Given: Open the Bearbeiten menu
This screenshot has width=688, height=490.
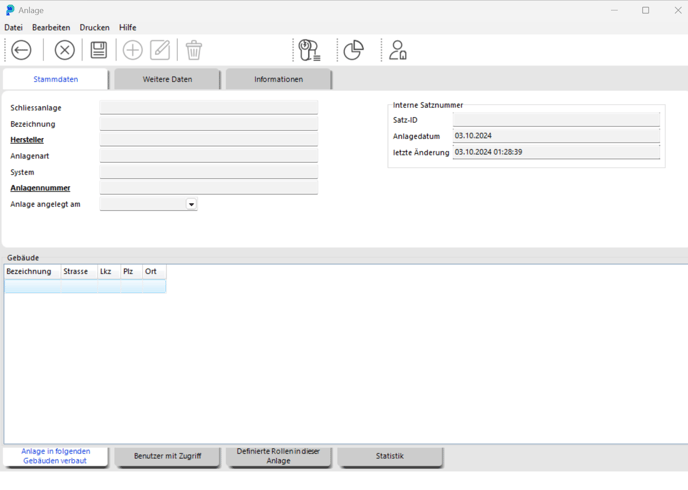Looking at the screenshot, I should [x=51, y=27].
